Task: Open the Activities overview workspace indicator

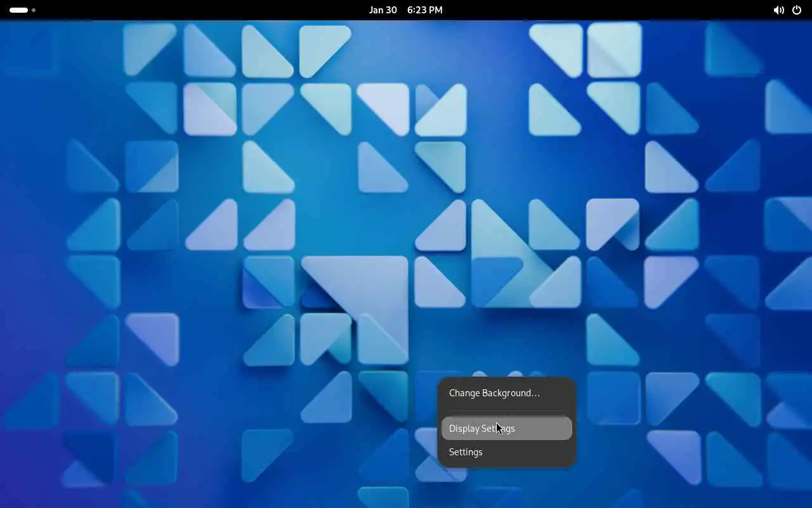Action: [x=22, y=10]
